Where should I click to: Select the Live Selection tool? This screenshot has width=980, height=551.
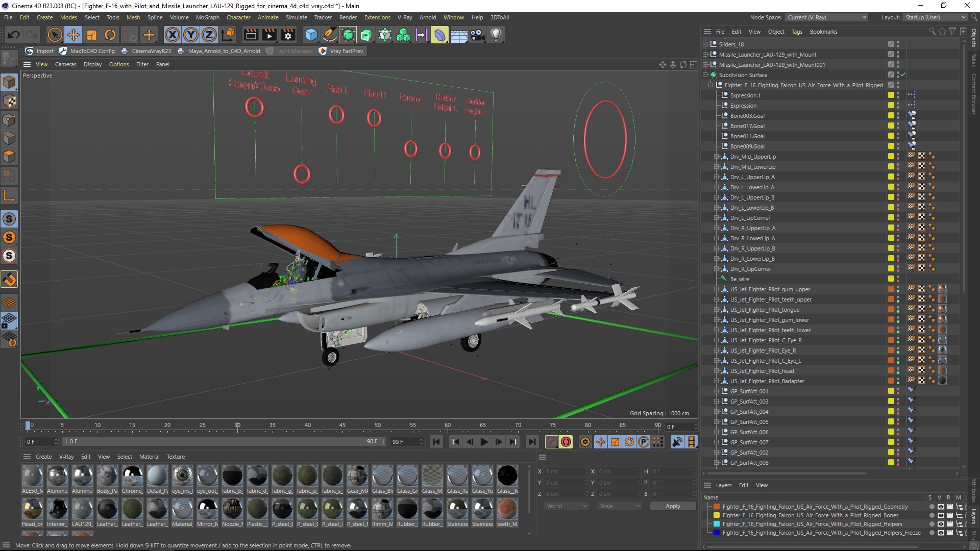(x=55, y=35)
